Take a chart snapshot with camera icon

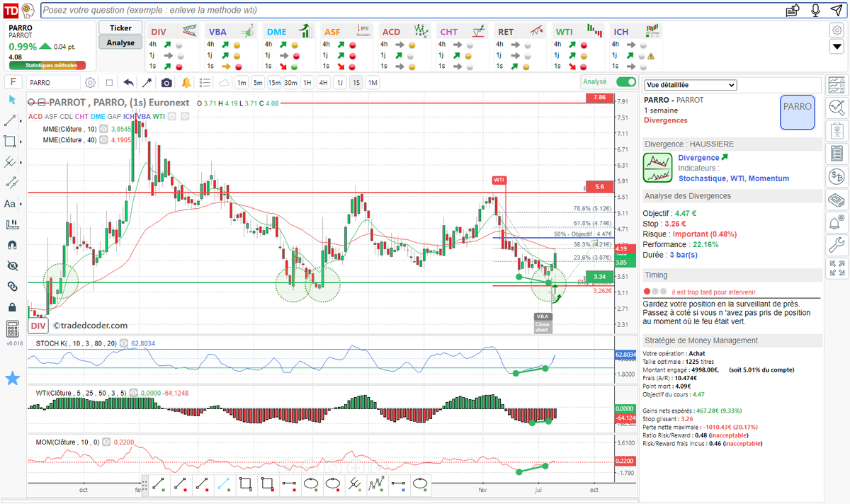pos(166,82)
